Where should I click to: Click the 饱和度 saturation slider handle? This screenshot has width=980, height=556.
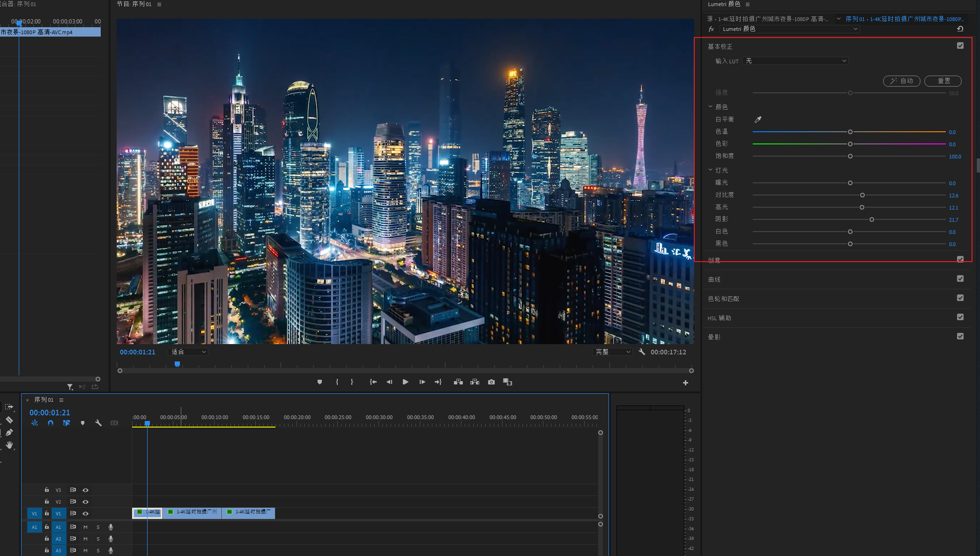850,156
